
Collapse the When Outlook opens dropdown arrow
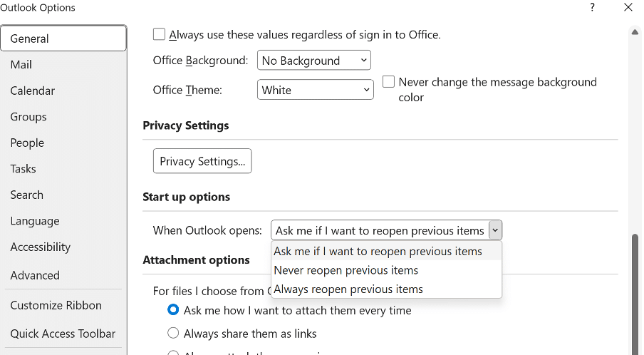pos(495,230)
